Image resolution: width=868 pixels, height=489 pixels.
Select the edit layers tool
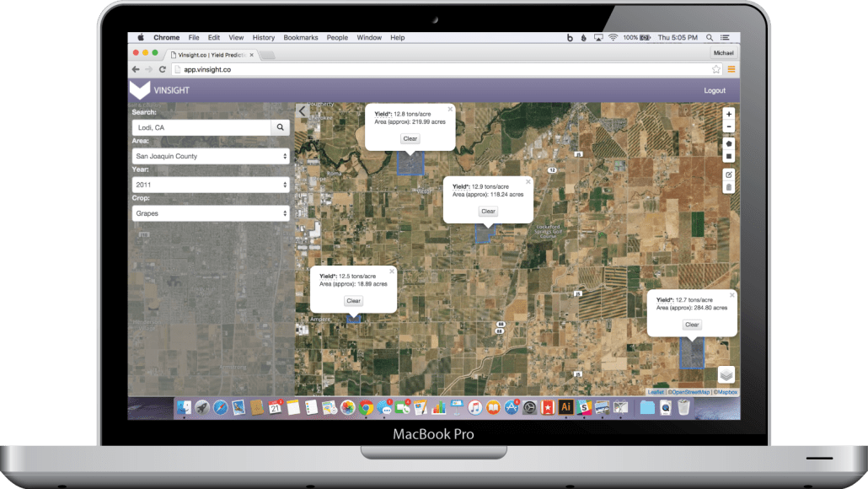point(728,175)
